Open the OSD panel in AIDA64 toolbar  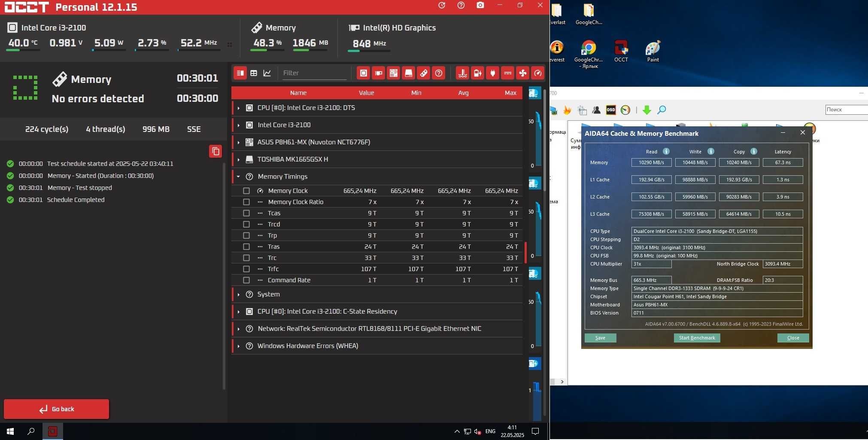coord(610,110)
